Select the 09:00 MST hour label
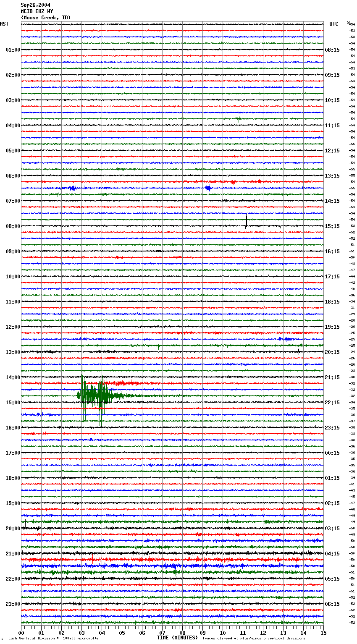This screenshot has height=644, width=357. 13,251
